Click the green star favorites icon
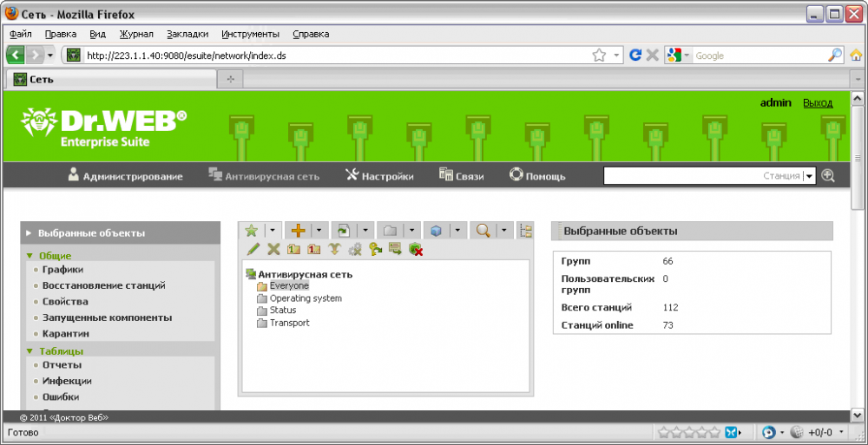The height and width of the screenshot is (445, 868). tap(252, 231)
